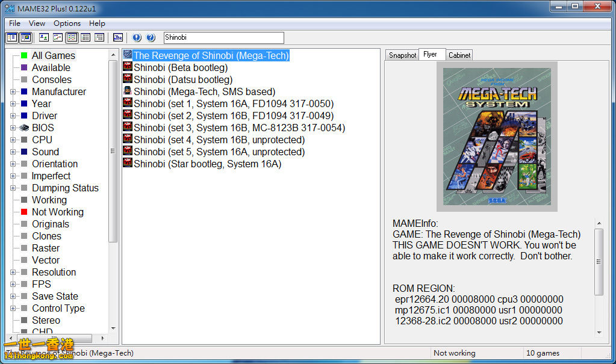
Task: Click the Shinobi search input field
Action: [223, 37]
